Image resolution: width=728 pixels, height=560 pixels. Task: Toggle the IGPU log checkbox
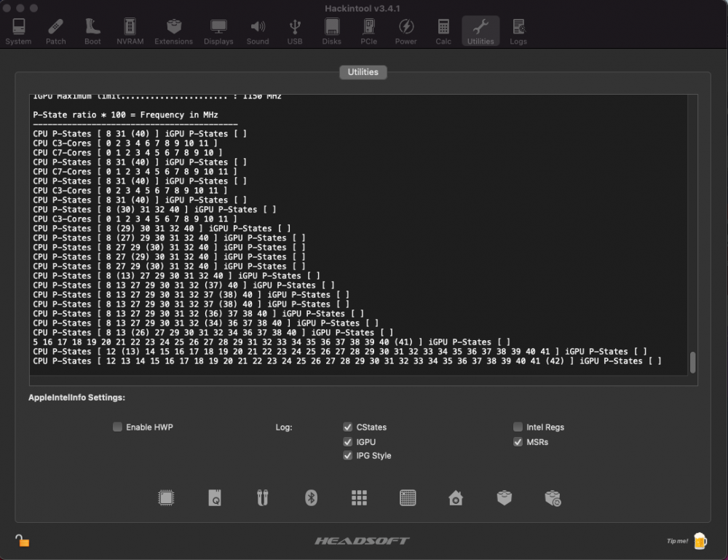pos(347,441)
